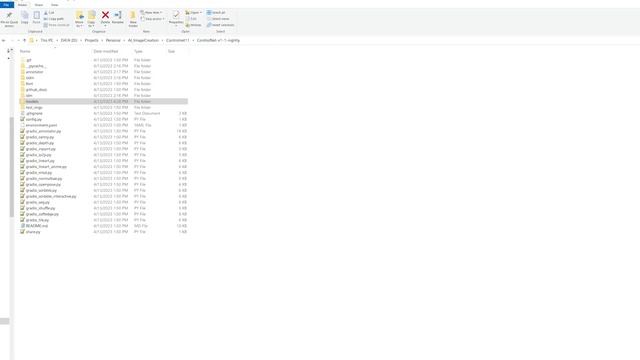640x360 pixels.
Task: Open the File menu tab
Action: coord(7,5)
